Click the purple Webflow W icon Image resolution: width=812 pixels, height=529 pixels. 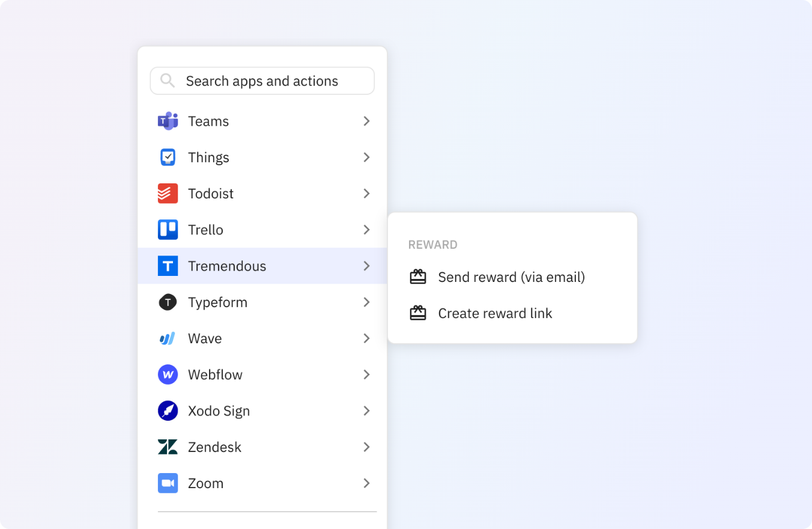[168, 375]
